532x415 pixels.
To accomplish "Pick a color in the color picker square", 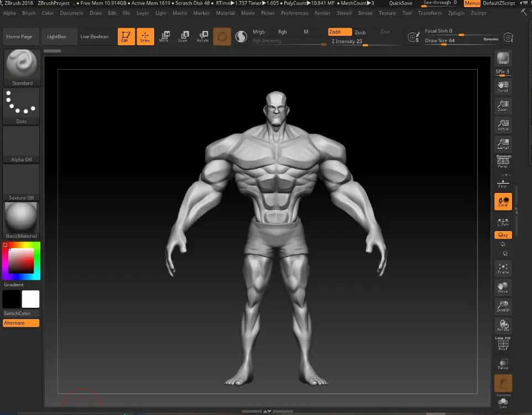I will [21, 261].
